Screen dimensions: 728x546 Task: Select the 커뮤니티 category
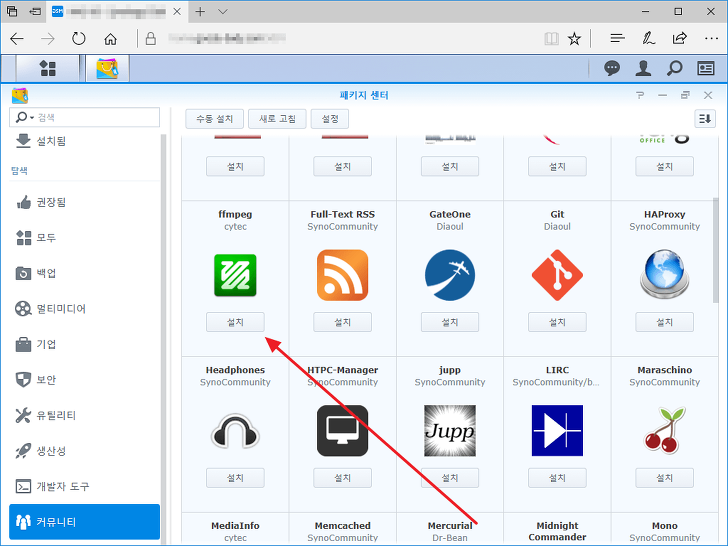84,522
